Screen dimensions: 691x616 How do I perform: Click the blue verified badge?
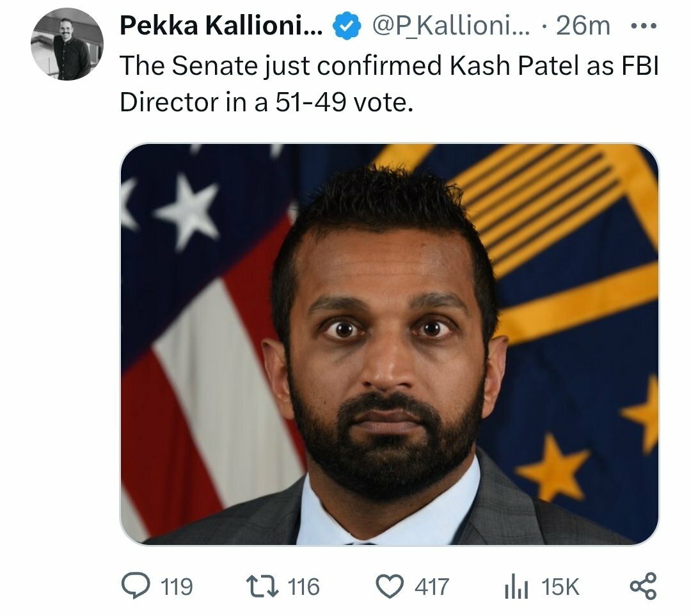click(x=347, y=26)
